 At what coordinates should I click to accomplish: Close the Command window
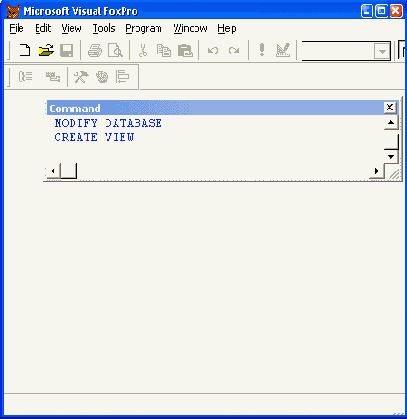390,107
